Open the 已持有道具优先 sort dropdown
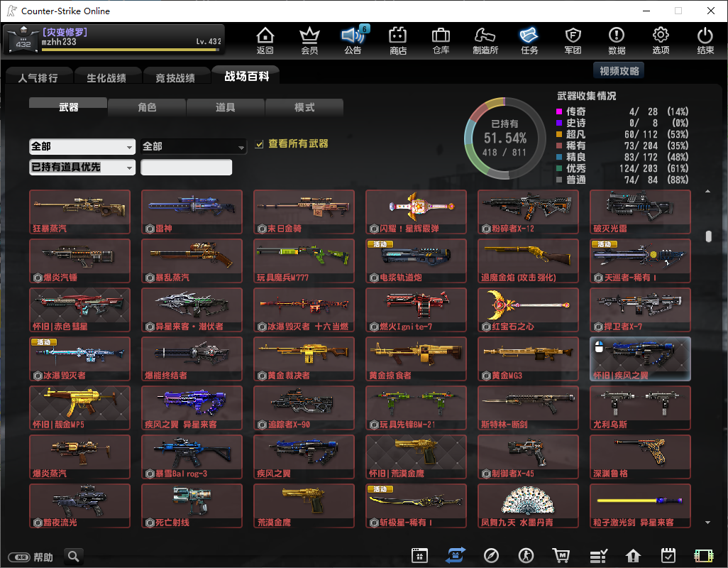Viewport: 728px width, 568px height. [82, 167]
